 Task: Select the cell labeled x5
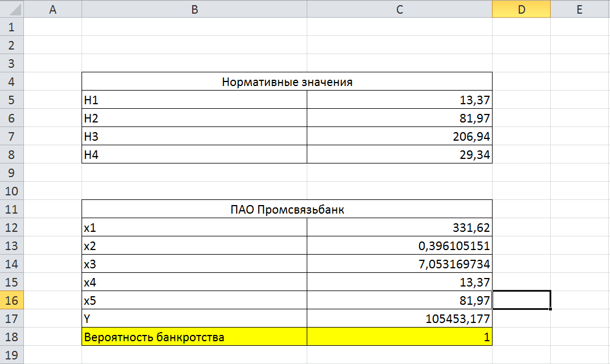pyautogui.click(x=194, y=300)
